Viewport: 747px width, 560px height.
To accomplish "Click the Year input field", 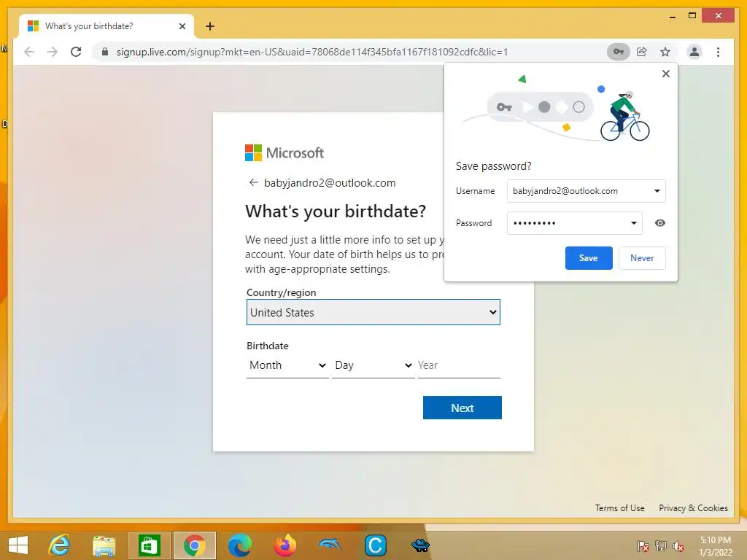I will pyautogui.click(x=459, y=365).
